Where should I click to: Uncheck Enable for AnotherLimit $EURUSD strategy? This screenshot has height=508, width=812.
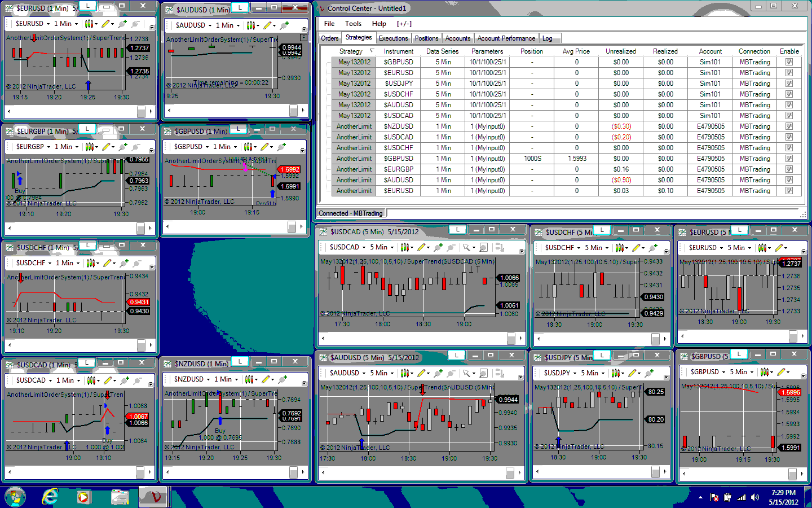click(789, 191)
